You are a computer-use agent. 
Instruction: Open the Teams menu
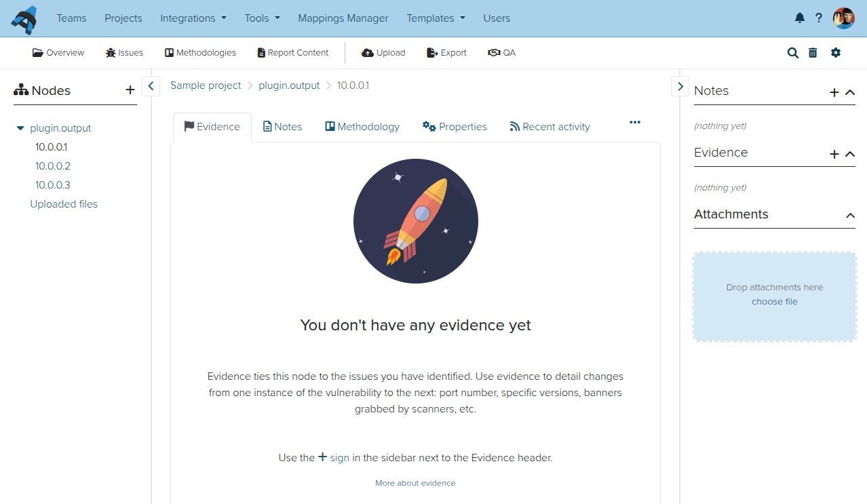point(71,18)
